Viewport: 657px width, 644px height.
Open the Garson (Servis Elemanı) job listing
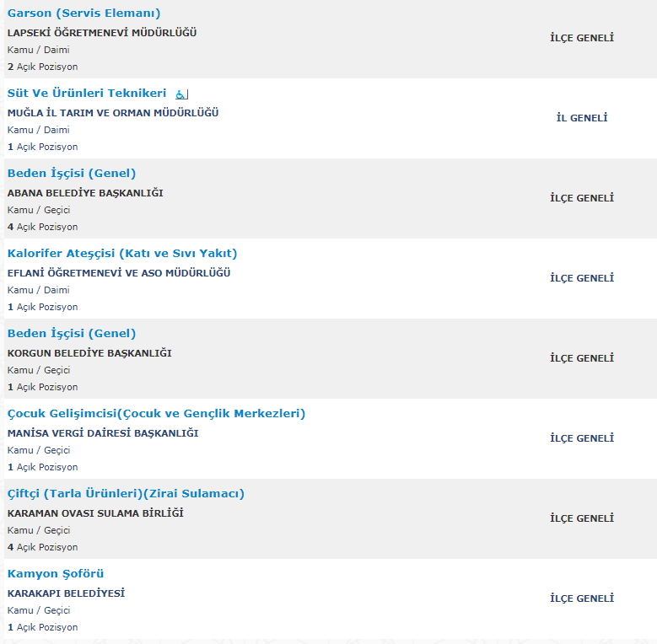click(83, 13)
